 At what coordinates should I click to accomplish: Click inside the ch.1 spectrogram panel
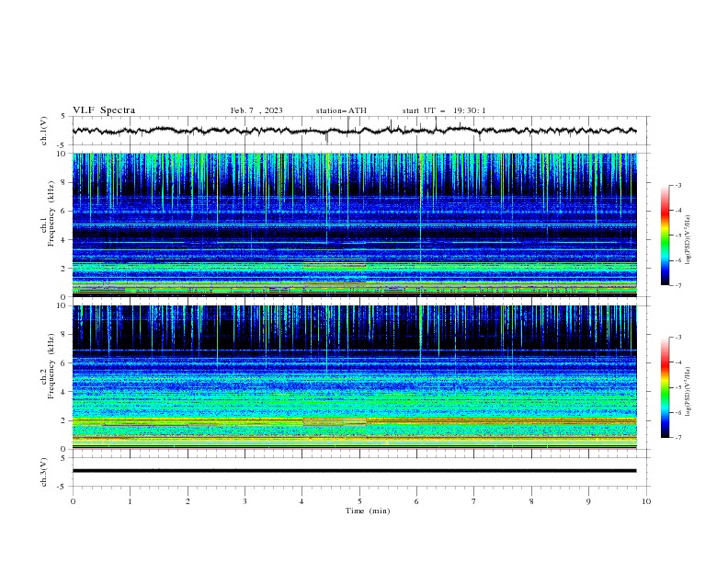354,224
